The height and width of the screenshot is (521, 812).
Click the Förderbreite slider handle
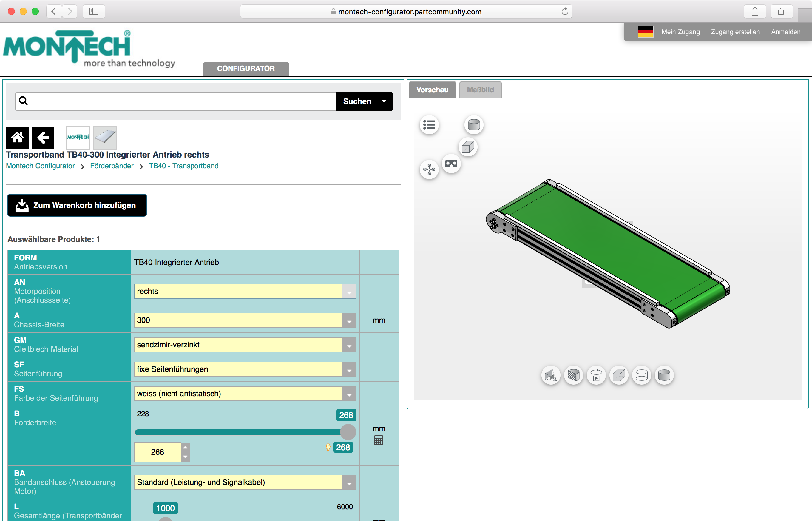(348, 432)
